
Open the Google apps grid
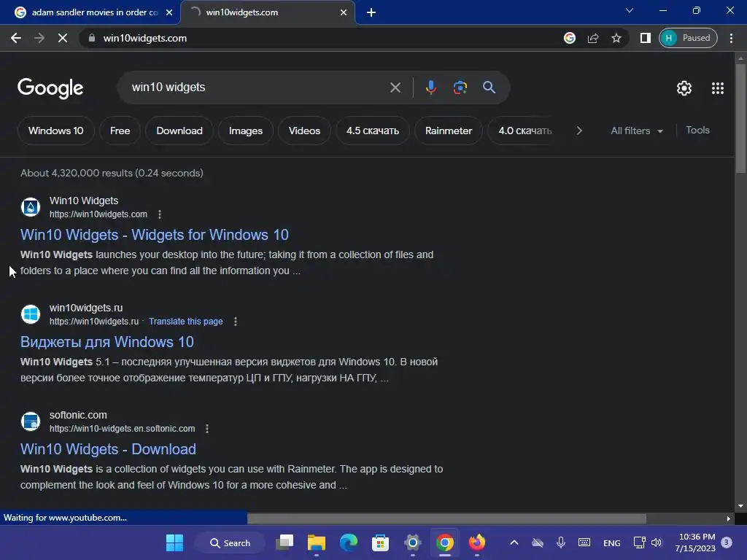[x=718, y=88]
